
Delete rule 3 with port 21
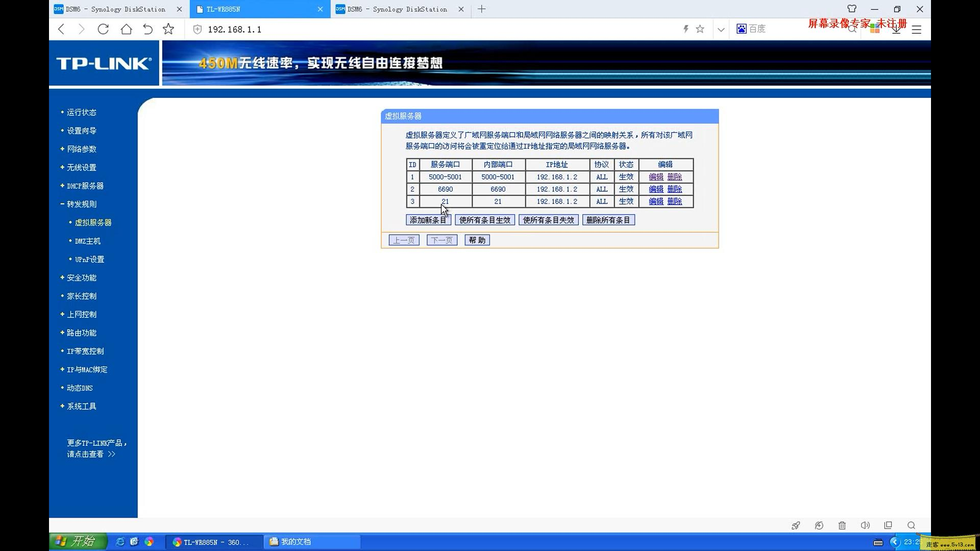click(674, 202)
